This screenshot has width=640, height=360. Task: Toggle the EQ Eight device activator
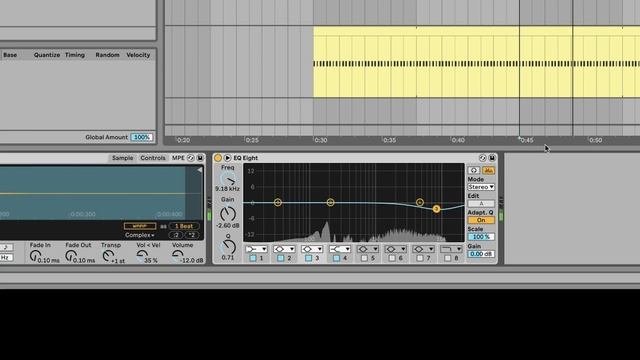(218, 158)
